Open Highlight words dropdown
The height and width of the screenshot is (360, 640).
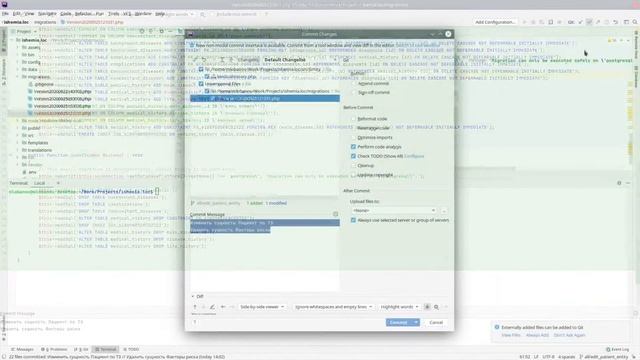pyautogui.click(x=399, y=307)
